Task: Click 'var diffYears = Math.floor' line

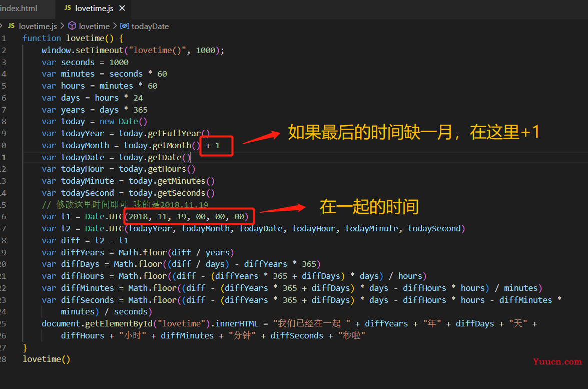Action: pos(138,253)
